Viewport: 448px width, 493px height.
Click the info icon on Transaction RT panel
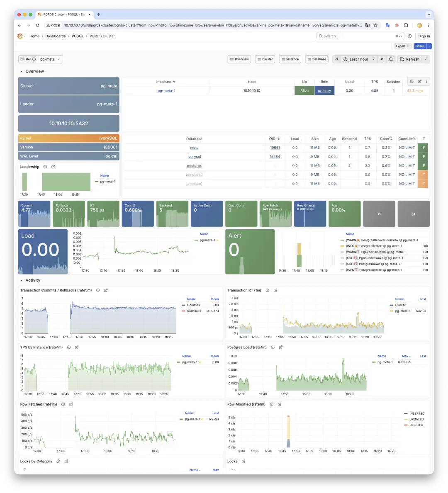(x=268, y=290)
